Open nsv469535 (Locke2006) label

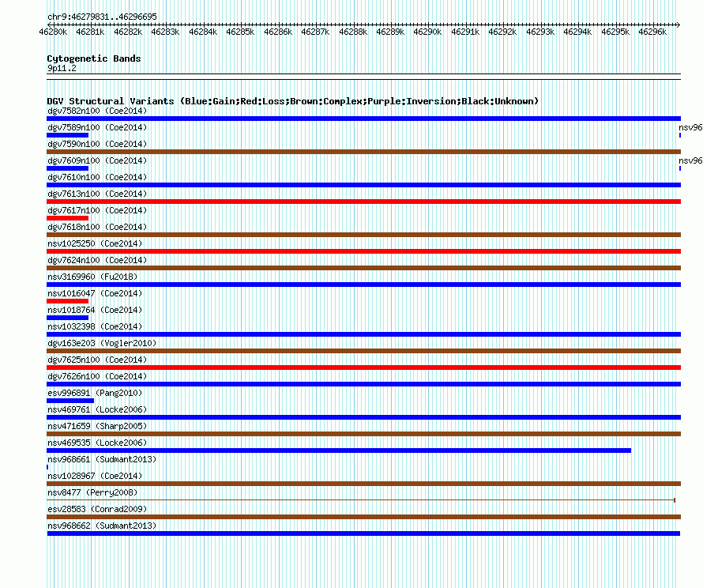97,443
